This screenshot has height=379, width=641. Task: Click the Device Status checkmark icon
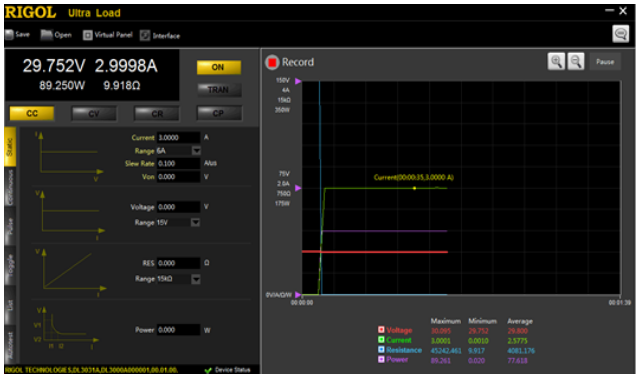point(208,370)
